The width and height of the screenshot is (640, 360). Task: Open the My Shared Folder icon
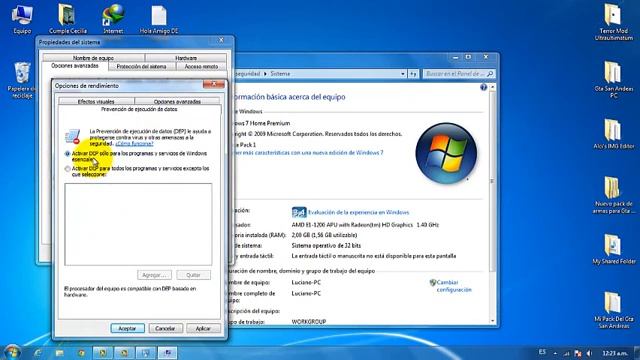pyautogui.click(x=613, y=249)
